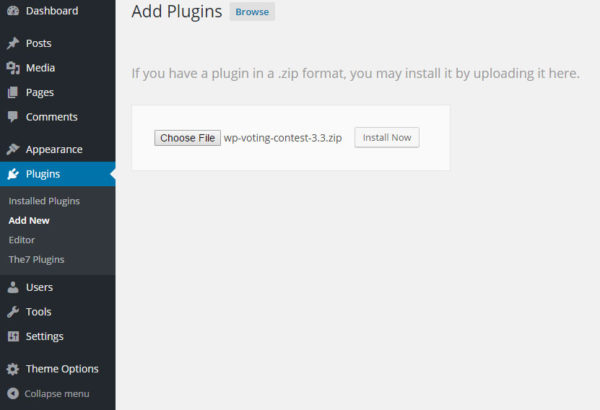This screenshot has width=600, height=410.
Task: Click the Plugins plug icon
Action: (13, 174)
